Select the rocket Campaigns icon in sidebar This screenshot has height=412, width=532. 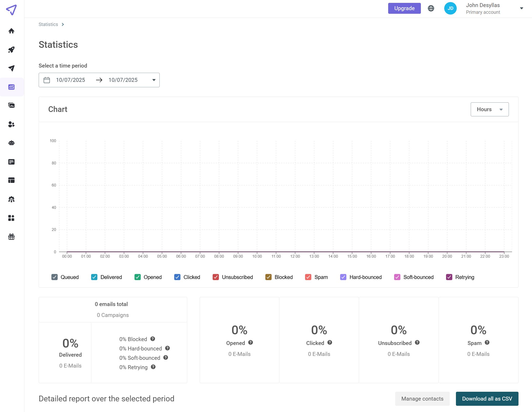tap(11, 50)
